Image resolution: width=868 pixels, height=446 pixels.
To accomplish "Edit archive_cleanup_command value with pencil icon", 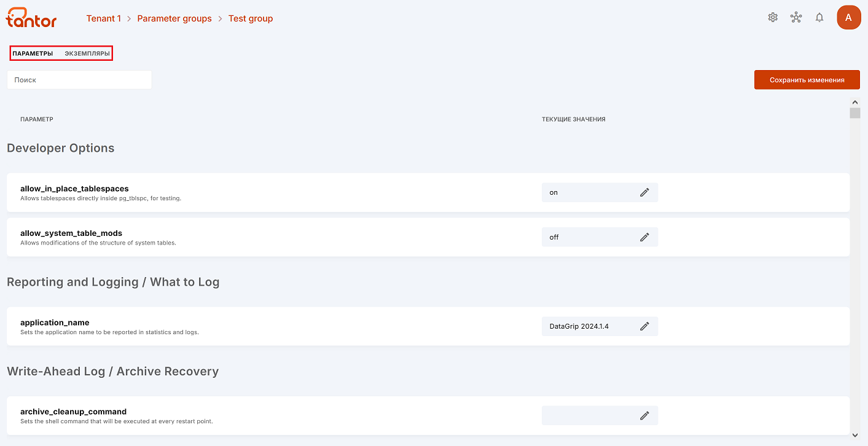I will click(x=644, y=415).
